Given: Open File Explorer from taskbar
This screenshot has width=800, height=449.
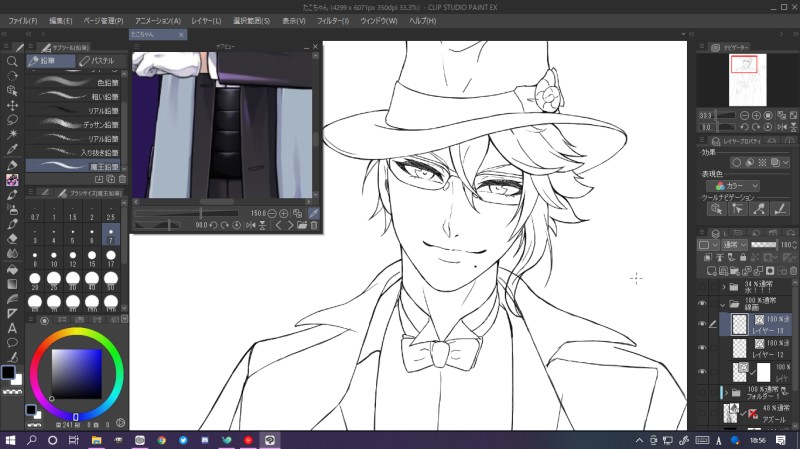Looking at the screenshot, I should [96, 440].
